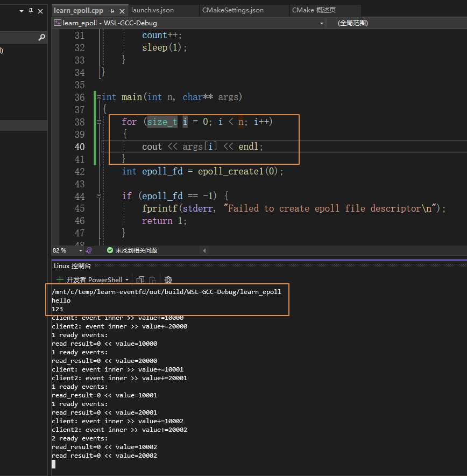Collapse the for loop at line 38
The width and height of the screenshot is (467, 476).
98,121
